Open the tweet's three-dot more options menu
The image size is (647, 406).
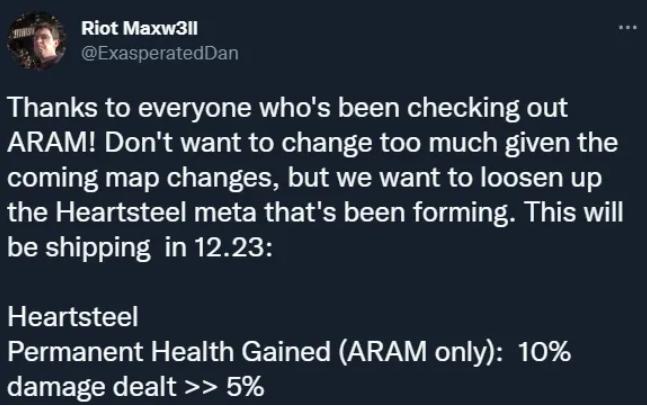pyautogui.click(x=627, y=27)
